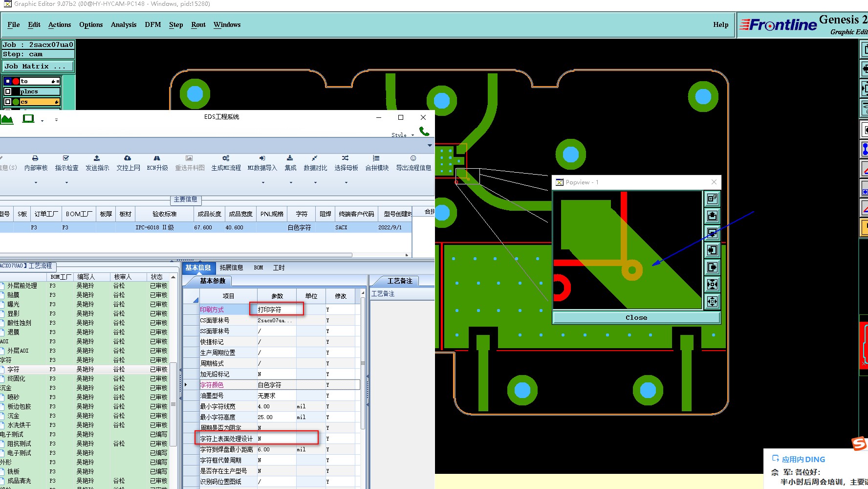
Task: Select the 酸性蚀刻 process row
Action: [x=84, y=323]
